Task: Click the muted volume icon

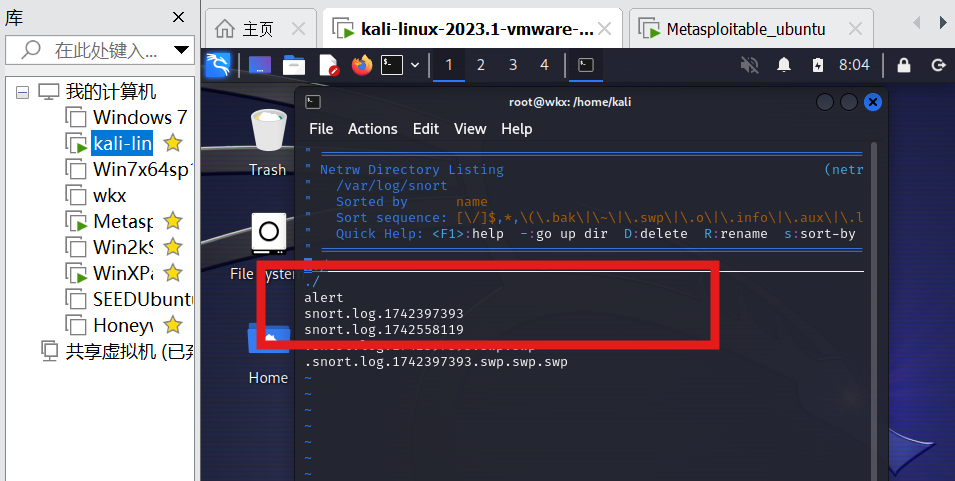Action: [x=749, y=65]
